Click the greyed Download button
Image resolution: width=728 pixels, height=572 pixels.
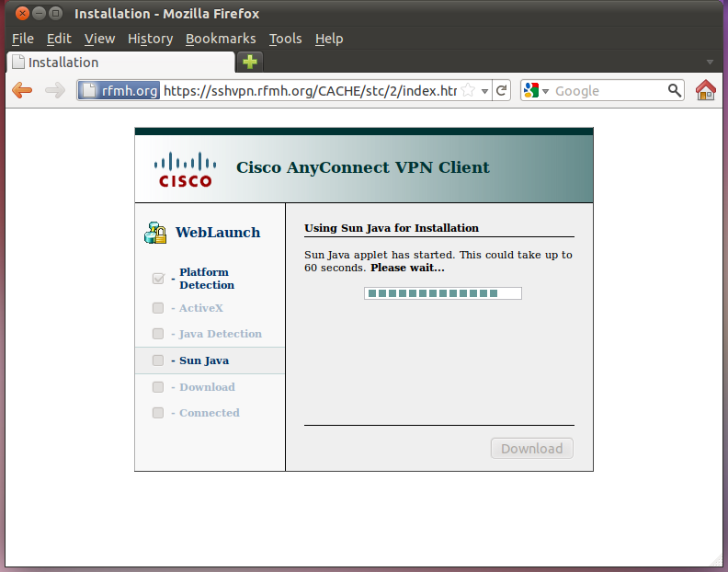click(x=531, y=449)
